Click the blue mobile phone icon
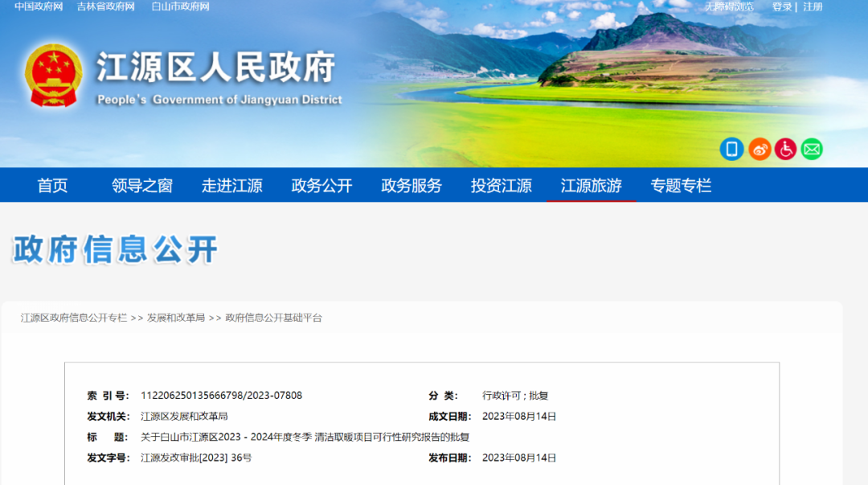This screenshot has height=485, width=868. point(731,149)
